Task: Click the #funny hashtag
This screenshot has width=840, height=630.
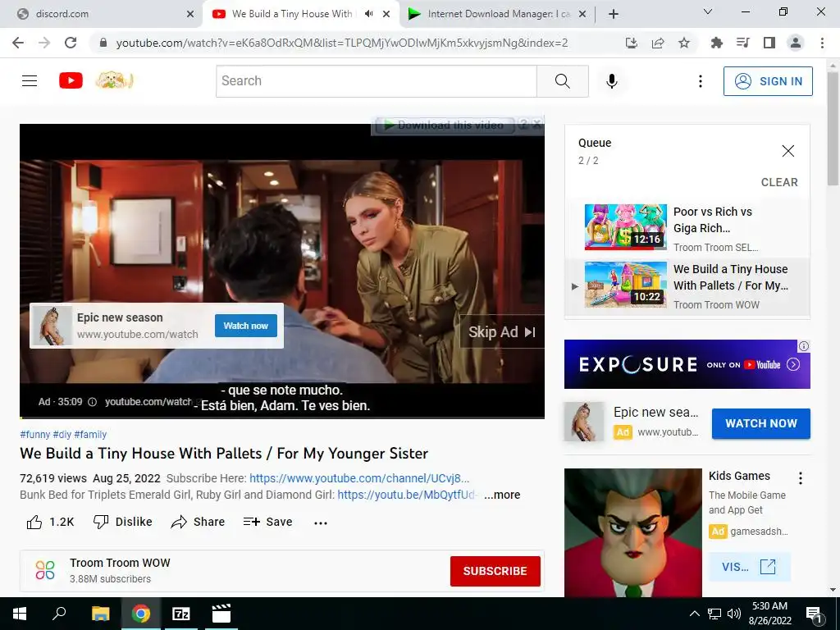Action: click(34, 435)
